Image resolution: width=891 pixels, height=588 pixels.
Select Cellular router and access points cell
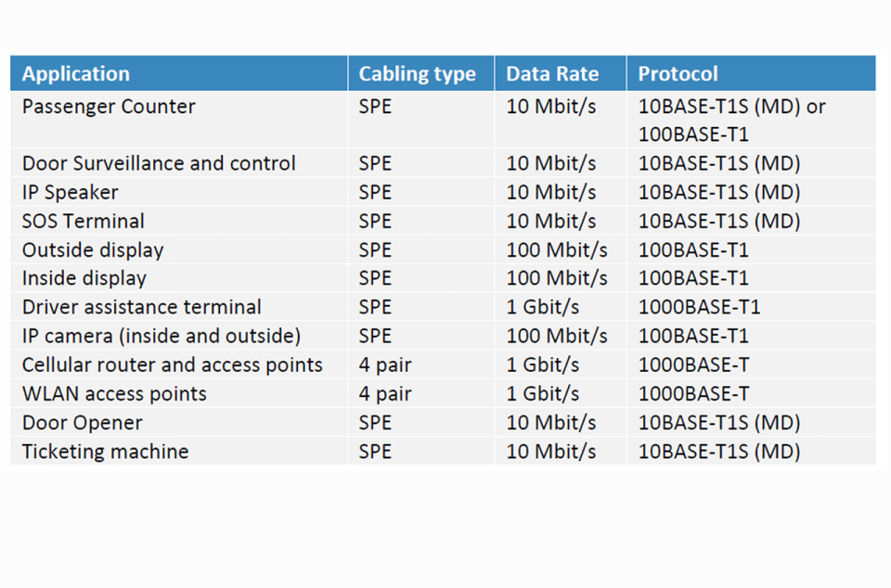(x=173, y=364)
